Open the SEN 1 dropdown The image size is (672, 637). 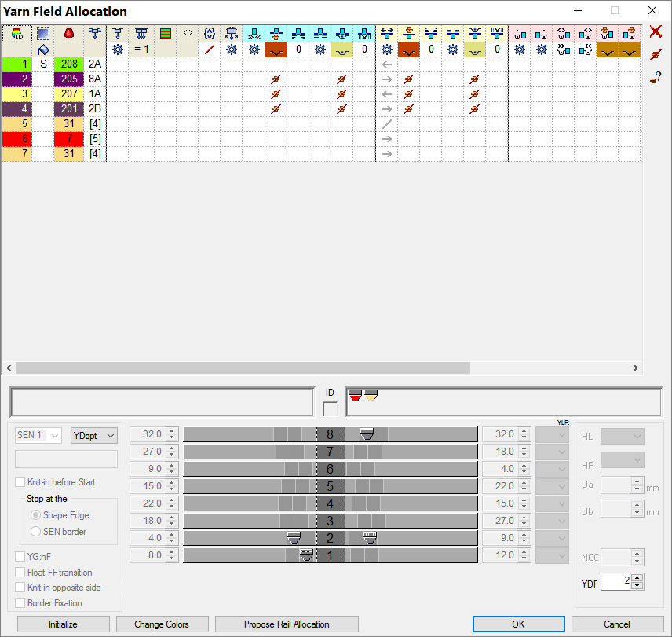(38, 435)
